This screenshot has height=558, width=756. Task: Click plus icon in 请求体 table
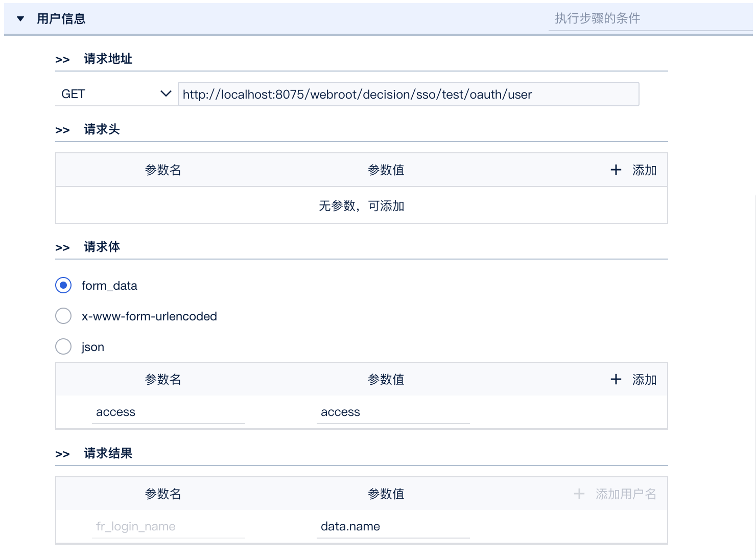(616, 379)
